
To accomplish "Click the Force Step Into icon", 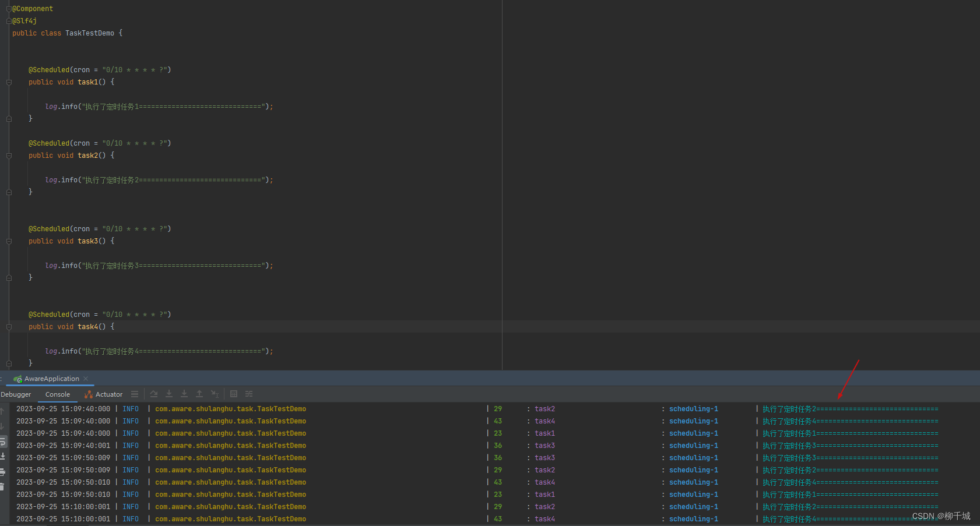I will coord(184,394).
